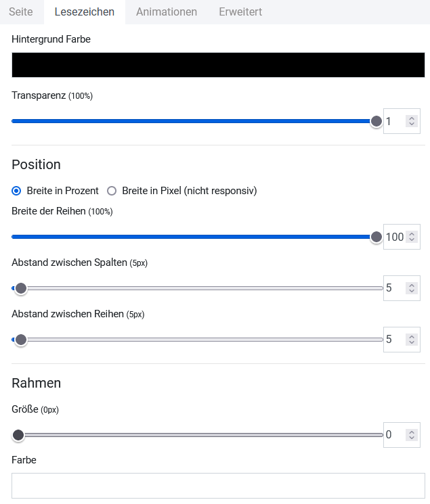Click the white Rahmen Farbe swatch
Viewport: 430px width, 504px height.
point(218,485)
